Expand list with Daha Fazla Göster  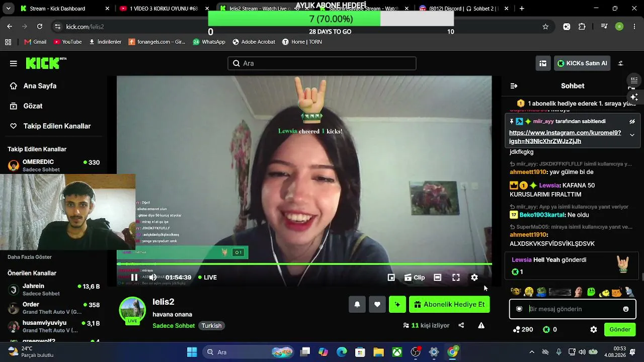point(30,257)
